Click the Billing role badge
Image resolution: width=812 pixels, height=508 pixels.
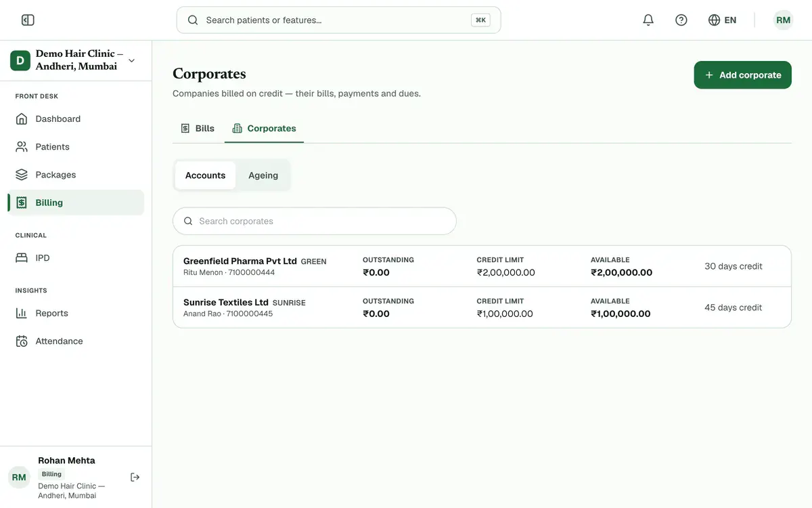point(51,474)
